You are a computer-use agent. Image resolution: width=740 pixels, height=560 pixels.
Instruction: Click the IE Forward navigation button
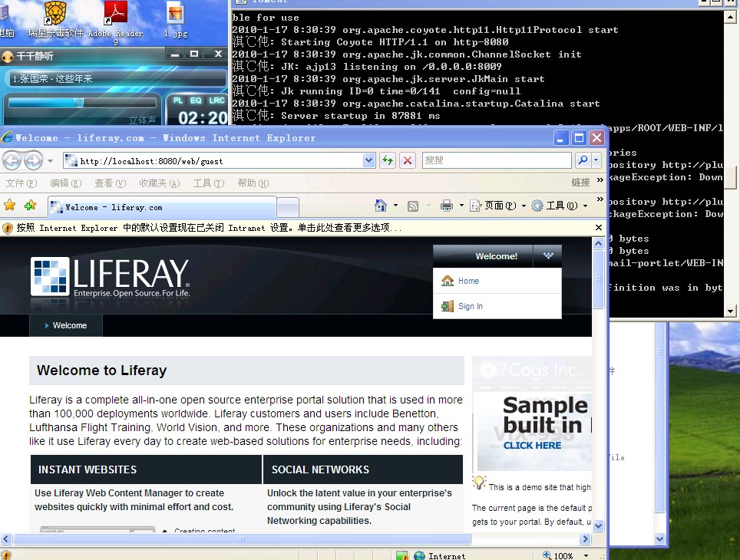pos(33,161)
